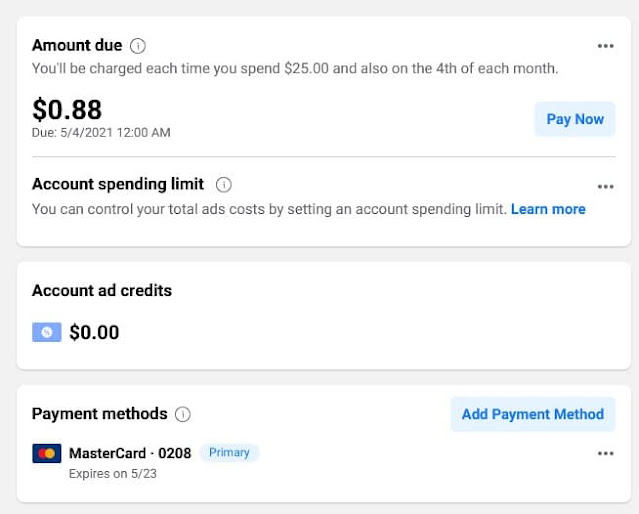Viewport: 639px width, 514px height.
Task: Click the $0.00 ad credits balance
Action: click(x=94, y=332)
